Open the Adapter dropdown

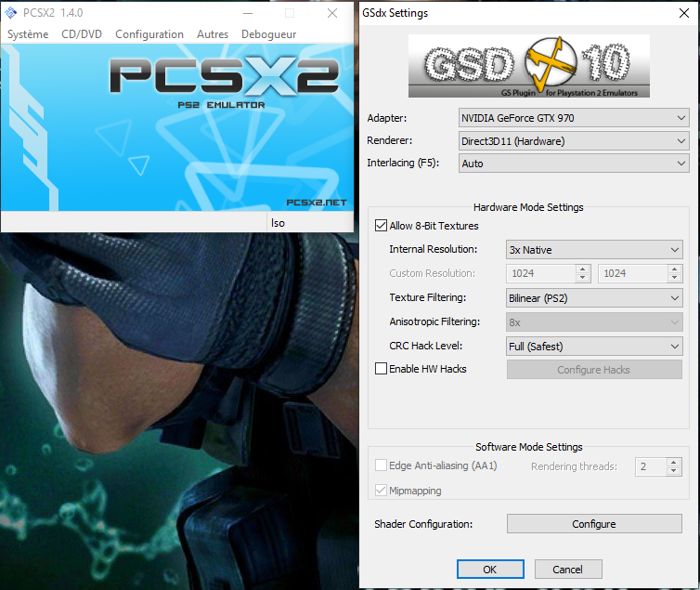point(574,118)
